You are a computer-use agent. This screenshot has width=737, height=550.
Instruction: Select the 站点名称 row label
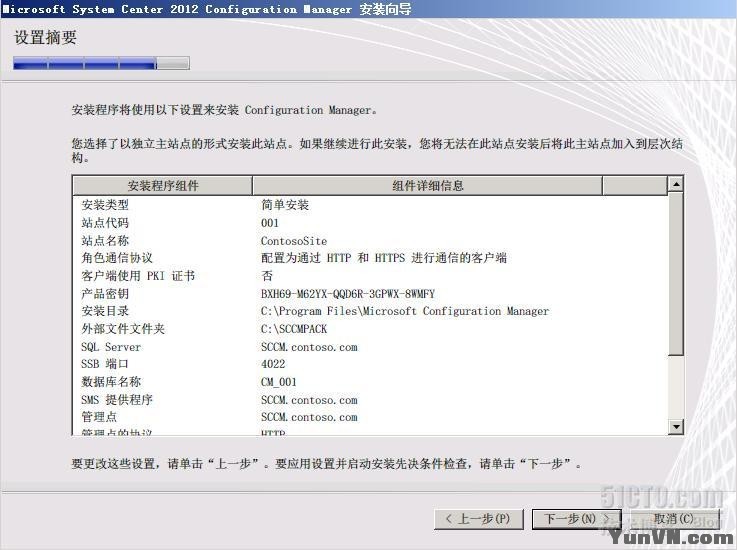coord(105,241)
